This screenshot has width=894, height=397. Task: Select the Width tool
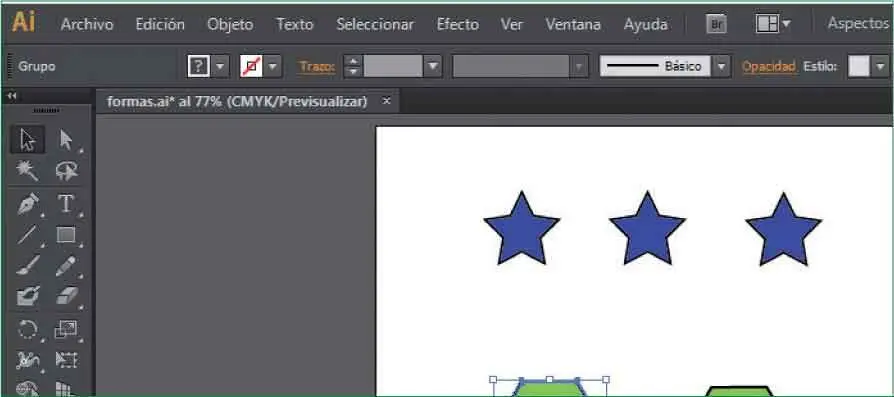click(27, 360)
